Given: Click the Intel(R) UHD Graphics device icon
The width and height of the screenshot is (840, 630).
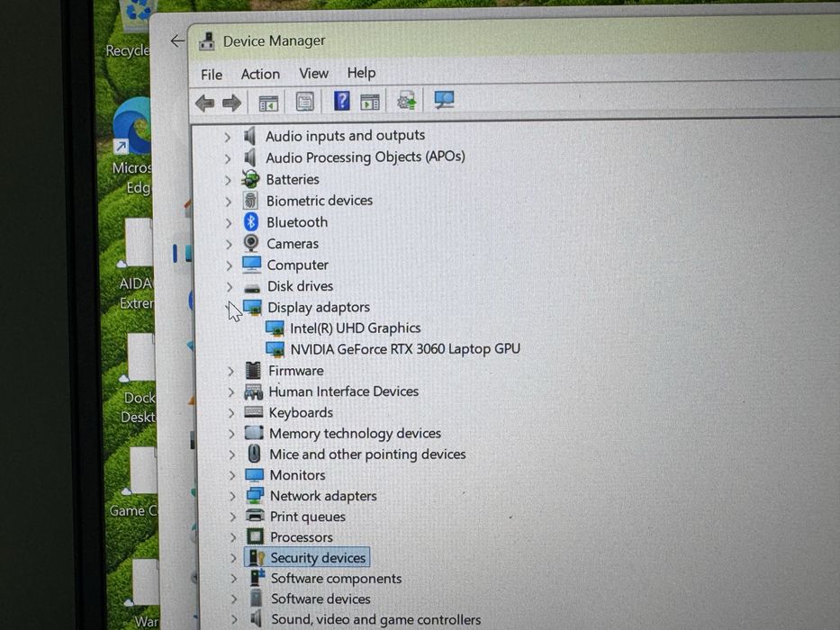Looking at the screenshot, I should (x=275, y=328).
